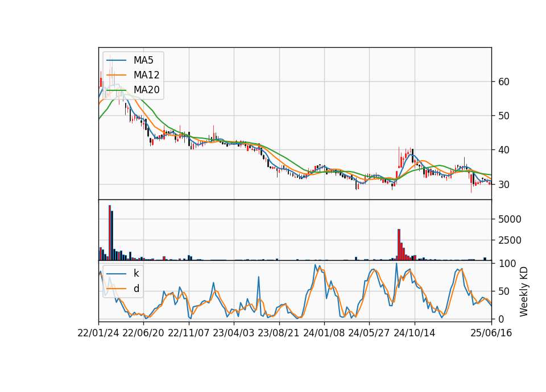
Task: Click the date label 24/10/14
Action: (x=415, y=333)
